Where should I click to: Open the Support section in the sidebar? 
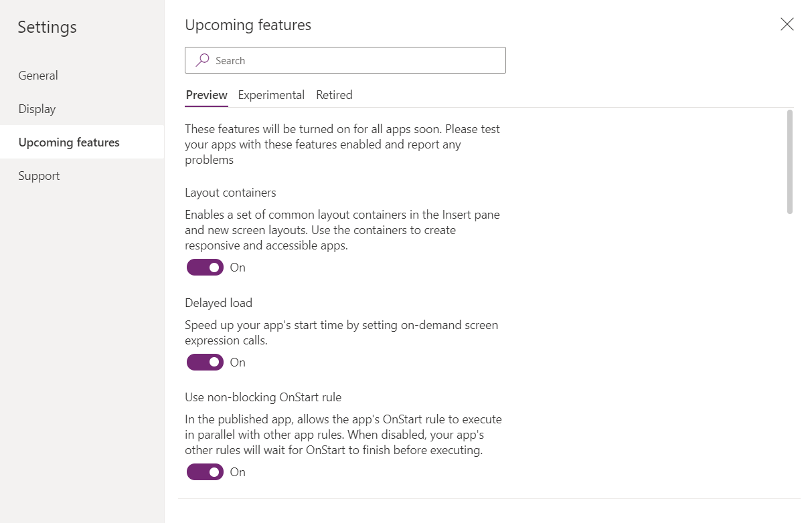click(39, 176)
